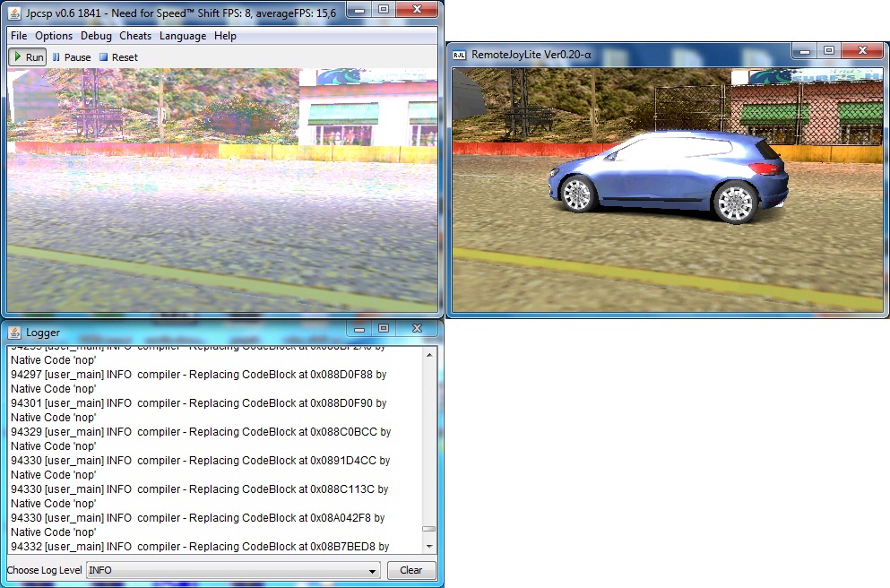This screenshot has height=588, width=890.
Task: Open the Cheats menu
Action: click(x=135, y=36)
